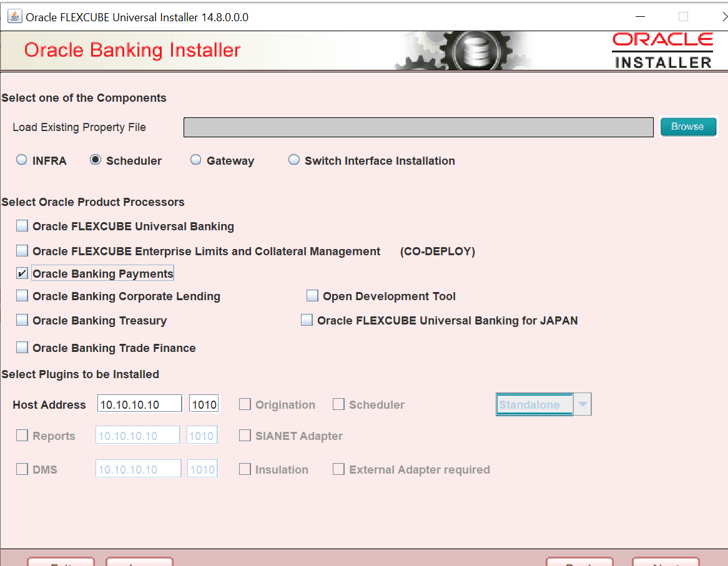
Task: Click the Host Address port field
Action: click(204, 404)
